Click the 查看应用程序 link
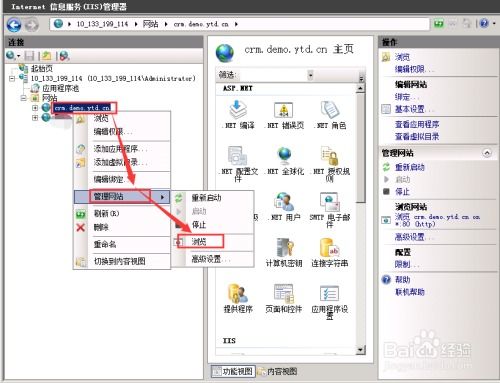The image size is (500, 383). (417, 124)
